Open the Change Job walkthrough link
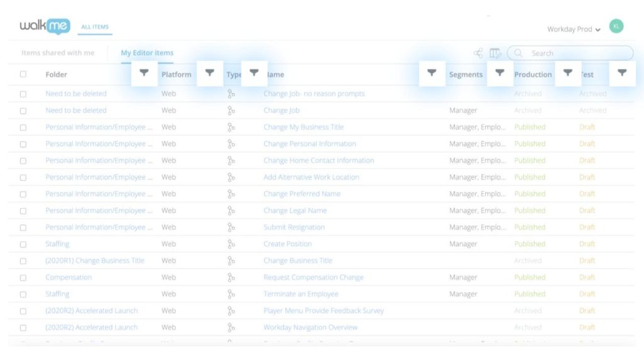This screenshot has width=644, height=362. (x=280, y=110)
